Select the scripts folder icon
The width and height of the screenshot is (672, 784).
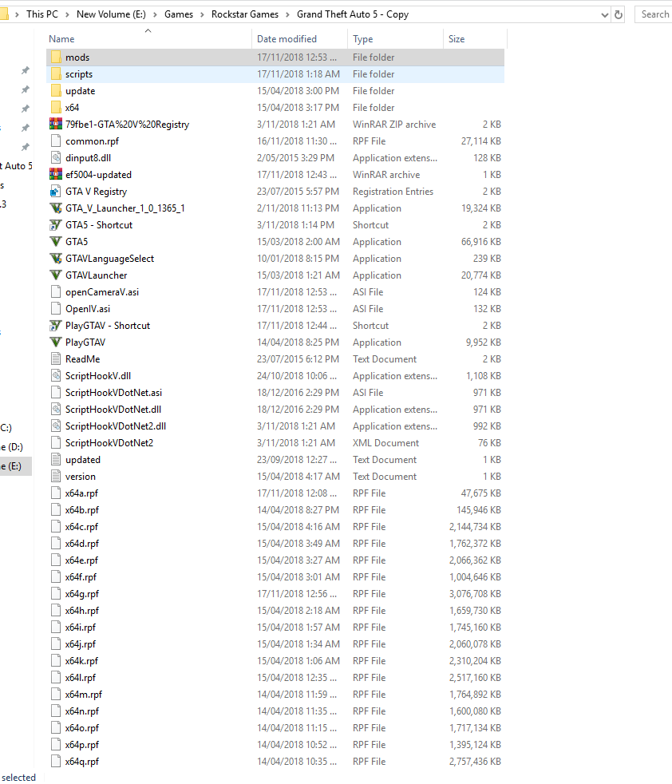[56, 74]
